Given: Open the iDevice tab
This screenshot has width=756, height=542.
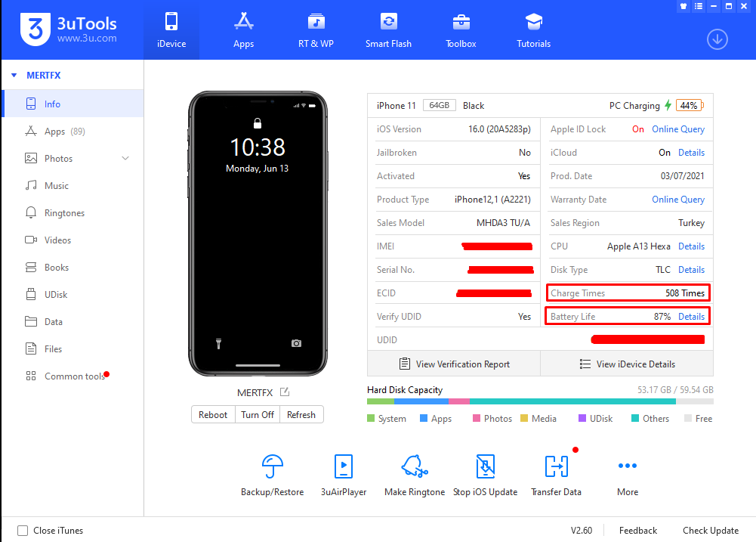Looking at the screenshot, I should coord(171,30).
